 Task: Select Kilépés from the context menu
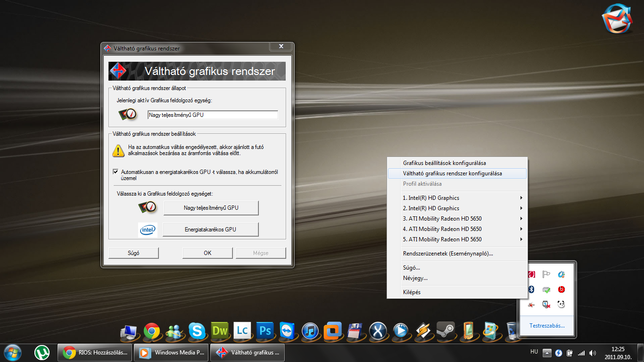[457, 292]
